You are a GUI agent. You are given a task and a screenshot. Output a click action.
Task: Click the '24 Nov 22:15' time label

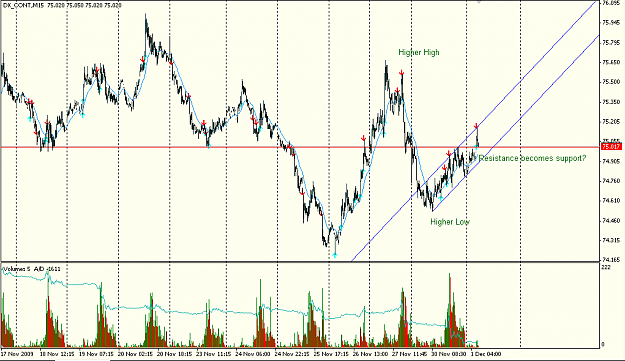(291, 354)
